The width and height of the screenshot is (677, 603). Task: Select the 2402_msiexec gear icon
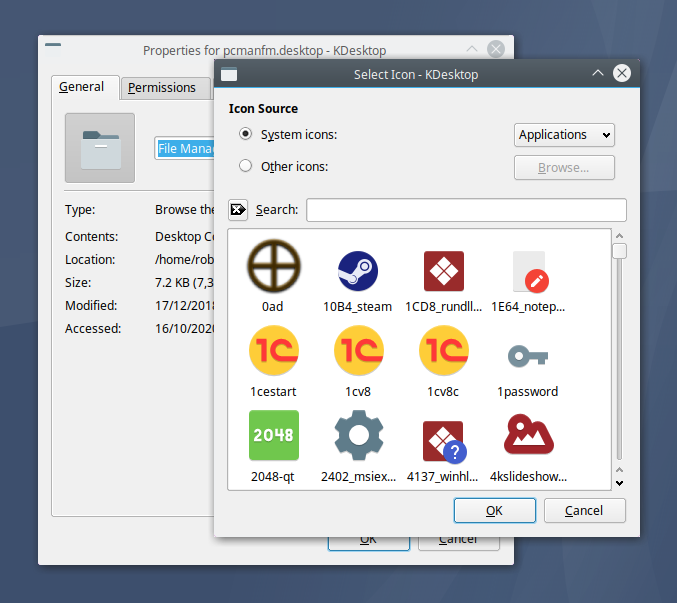pos(359,435)
